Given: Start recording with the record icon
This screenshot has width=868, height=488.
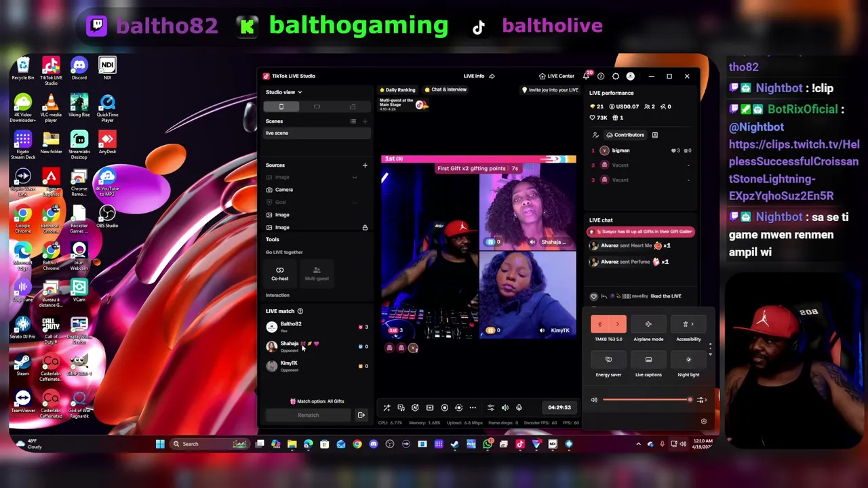Looking at the screenshot, I should pos(445,408).
